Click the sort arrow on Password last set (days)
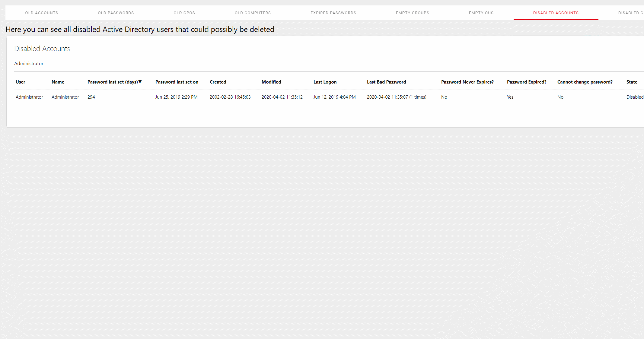644x339 pixels. pyautogui.click(x=140, y=82)
